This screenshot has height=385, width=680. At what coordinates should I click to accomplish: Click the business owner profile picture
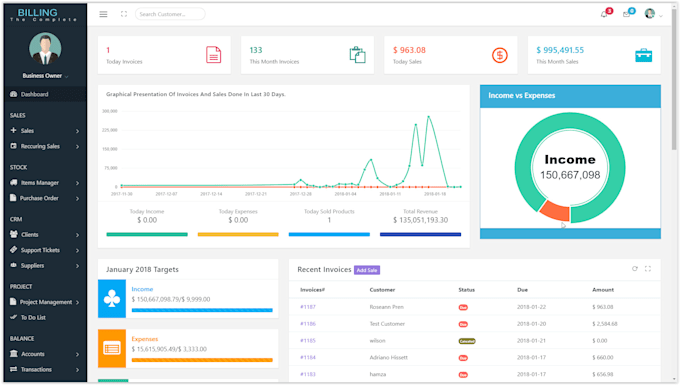click(x=45, y=48)
